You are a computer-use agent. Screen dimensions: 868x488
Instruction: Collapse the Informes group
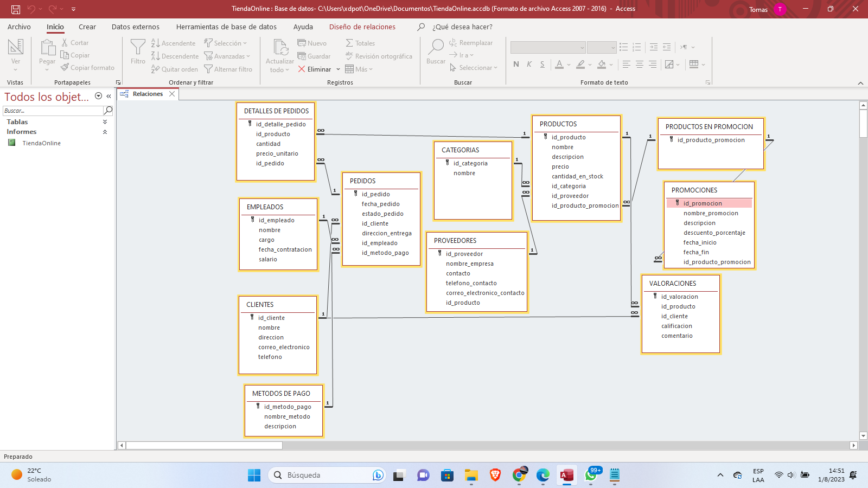coord(105,132)
